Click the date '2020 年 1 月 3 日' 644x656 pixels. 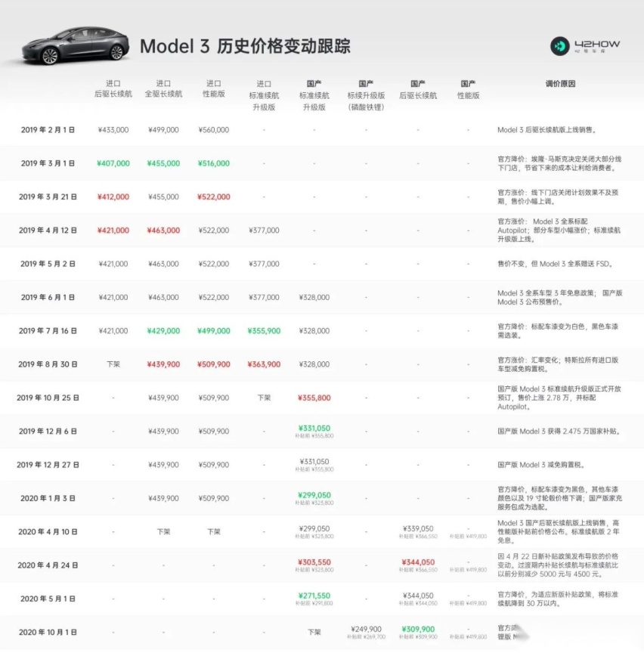pos(48,498)
